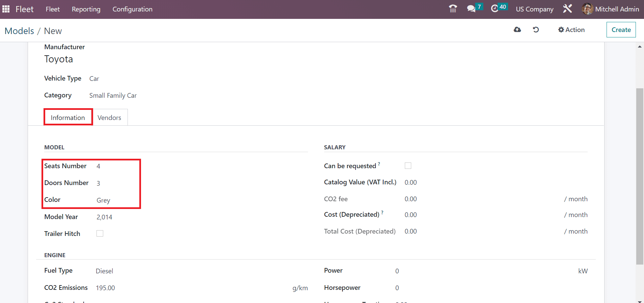
Task: Click the g/km unit label
Action: click(300, 288)
